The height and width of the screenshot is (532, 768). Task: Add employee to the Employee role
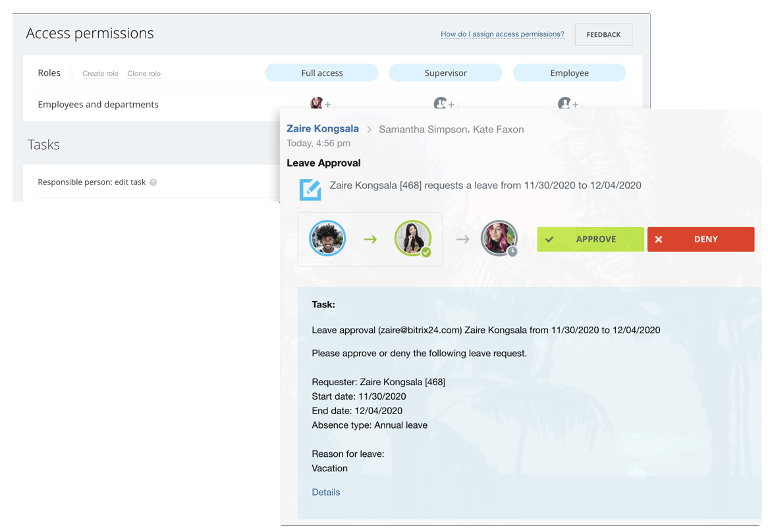(575, 105)
